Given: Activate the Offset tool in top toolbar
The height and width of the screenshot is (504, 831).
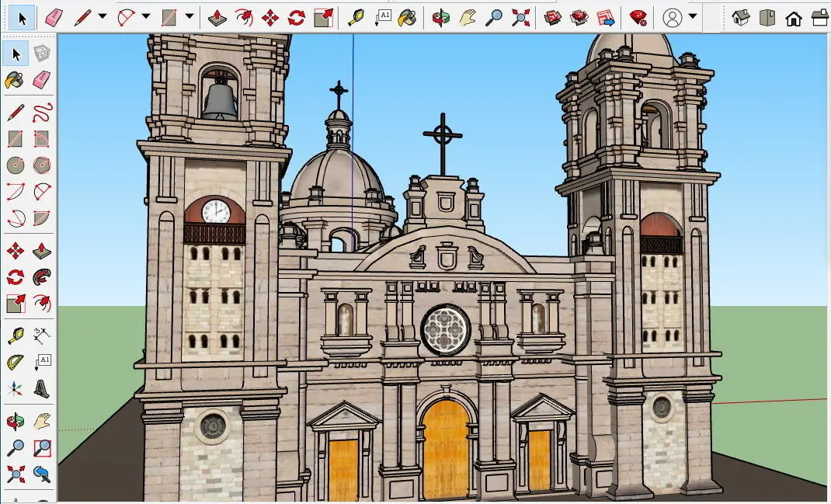Looking at the screenshot, I should (244, 18).
